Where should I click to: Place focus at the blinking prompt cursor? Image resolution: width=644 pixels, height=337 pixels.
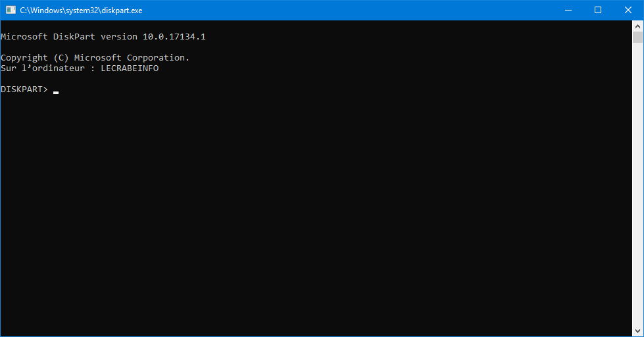56,92
